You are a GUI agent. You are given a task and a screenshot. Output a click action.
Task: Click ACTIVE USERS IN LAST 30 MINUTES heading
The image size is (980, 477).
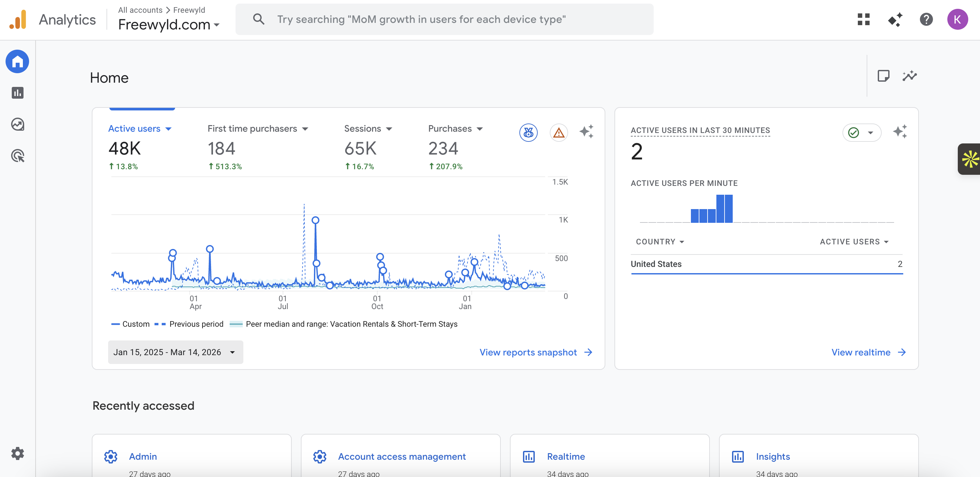pyautogui.click(x=700, y=130)
